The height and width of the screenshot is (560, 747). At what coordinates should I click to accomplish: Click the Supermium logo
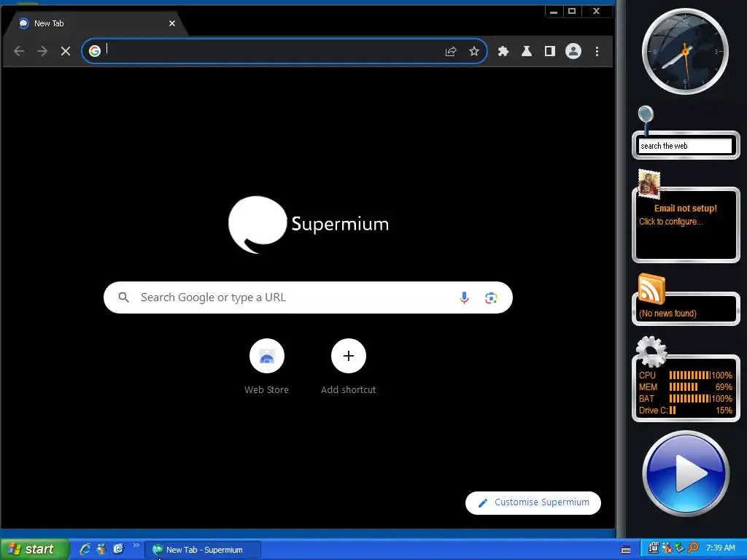pos(309,224)
